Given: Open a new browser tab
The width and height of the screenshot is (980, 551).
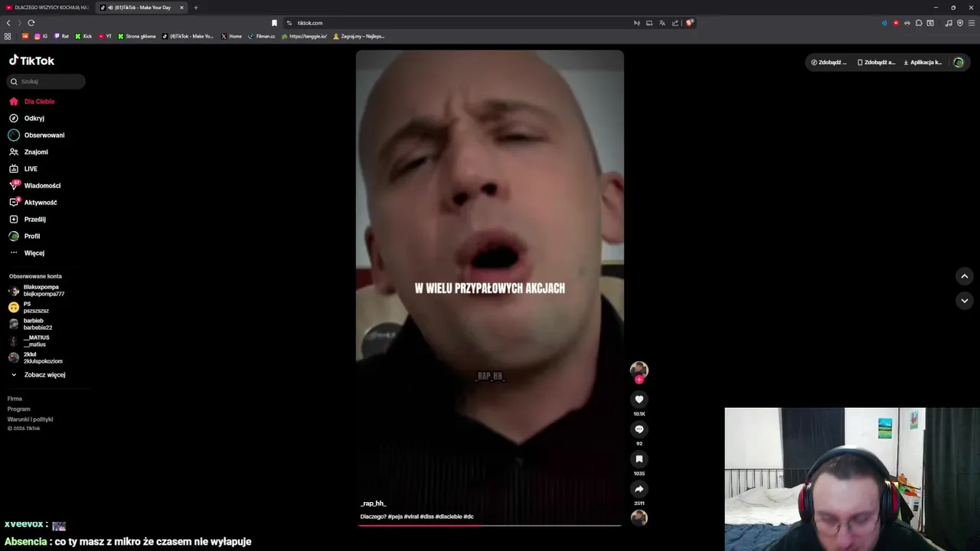Looking at the screenshot, I should (x=195, y=8).
